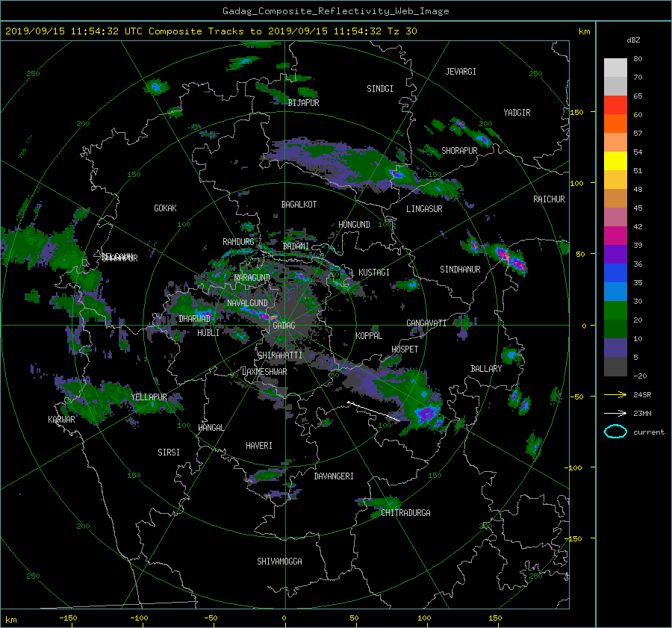
Task: Pick the orange 60-57 dBZ legend swatch
Action: click(615, 124)
